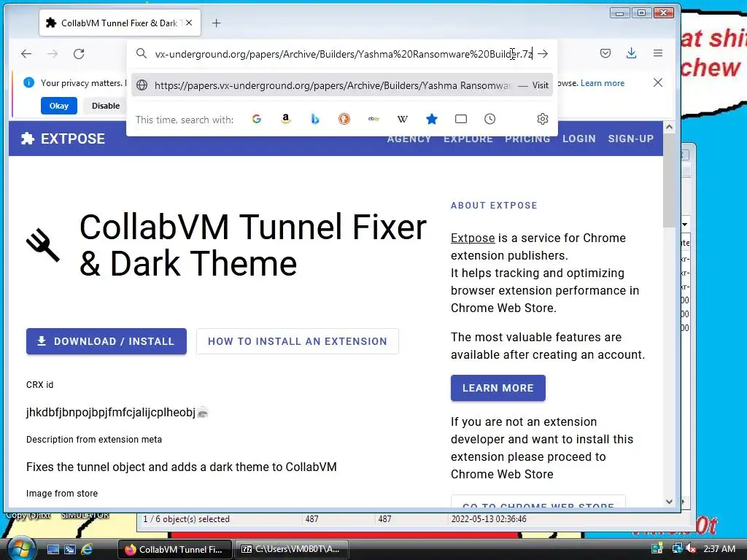Reload the page with the refresh icon
This screenshot has height=560, width=747.
[x=79, y=54]
